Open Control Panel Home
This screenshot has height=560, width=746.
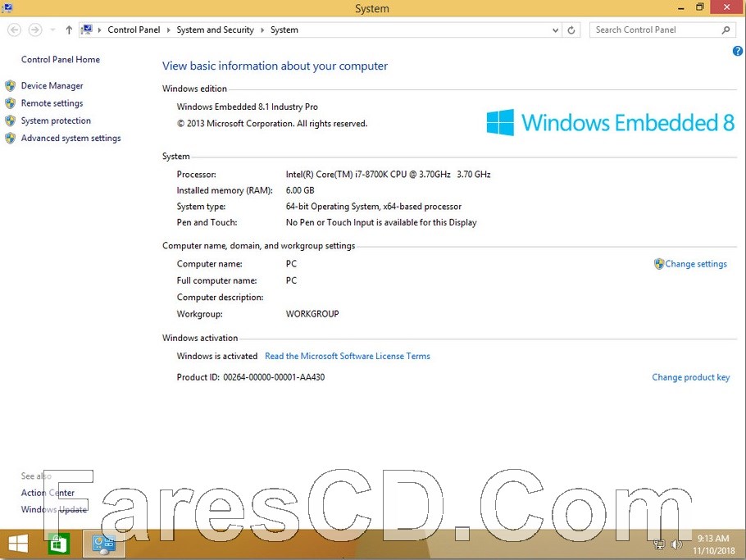coord(61,60)
